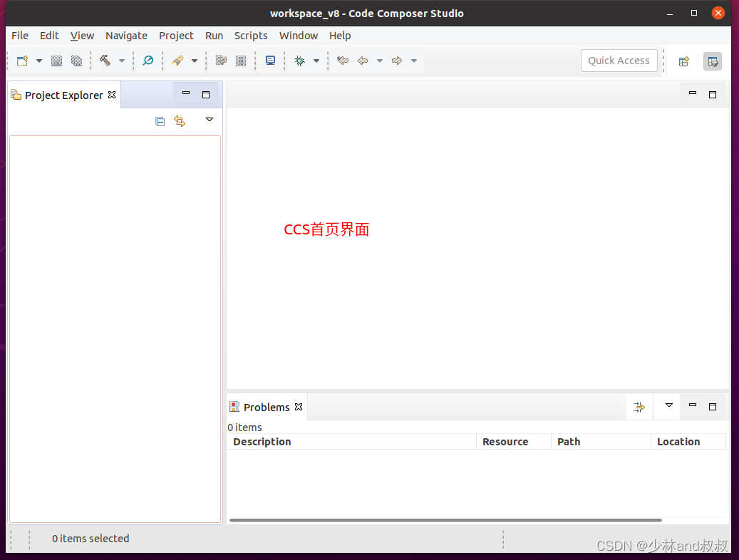Click the Forward navigation arrow icon
This screenshot has height=560, width=739.
397,61
